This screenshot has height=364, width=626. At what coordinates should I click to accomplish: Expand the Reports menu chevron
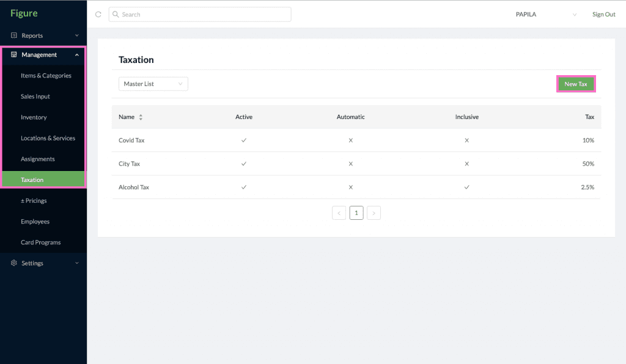tap(77, 35)
